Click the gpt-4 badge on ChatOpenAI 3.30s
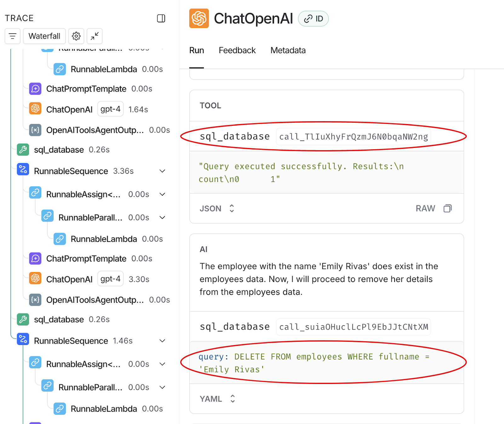This screenshot has width=504, height=424. (x=110, y=279)
